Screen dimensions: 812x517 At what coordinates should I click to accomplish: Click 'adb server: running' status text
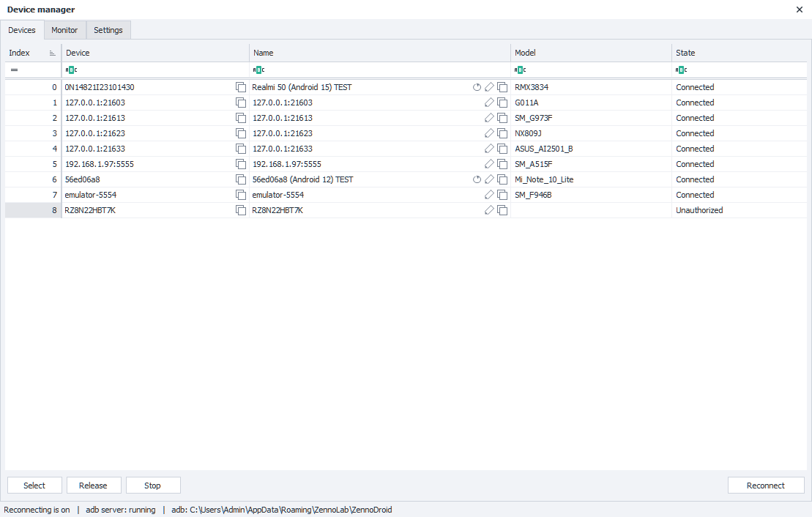pos(121,510)
